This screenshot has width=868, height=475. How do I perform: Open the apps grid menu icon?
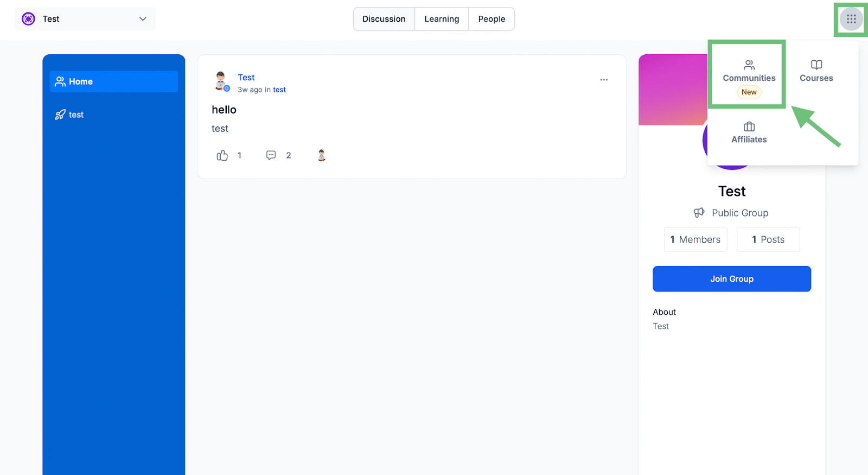[x=851, y=19]
